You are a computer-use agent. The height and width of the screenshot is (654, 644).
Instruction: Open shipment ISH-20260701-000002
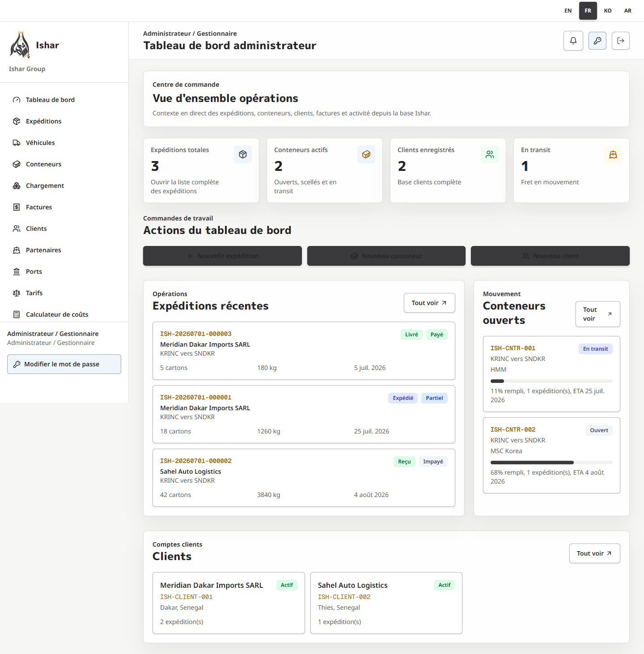304,478
